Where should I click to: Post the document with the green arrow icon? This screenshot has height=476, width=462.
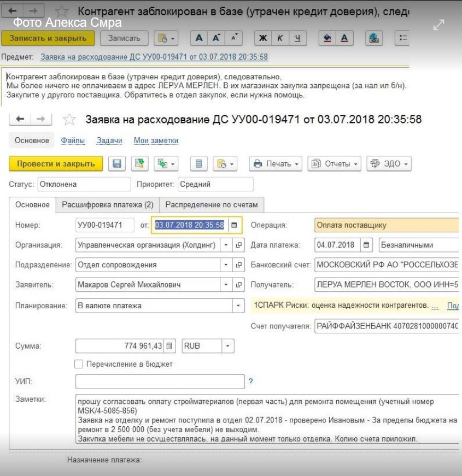[x=140, y=163]
